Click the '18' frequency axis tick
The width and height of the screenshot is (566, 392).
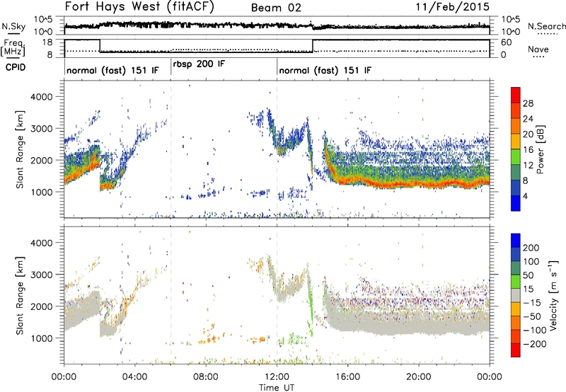[x=47, y=42]
